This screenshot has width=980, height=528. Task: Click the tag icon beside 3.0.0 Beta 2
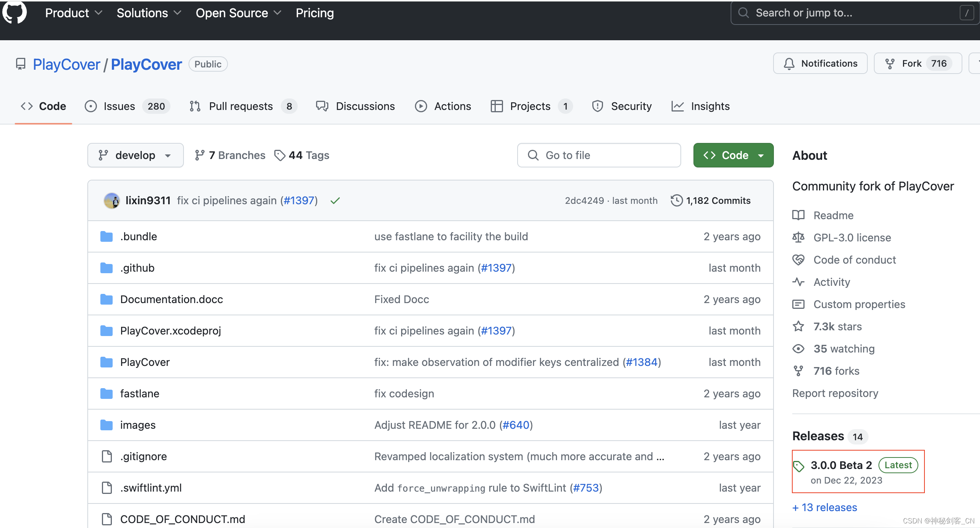coord(798,466)
